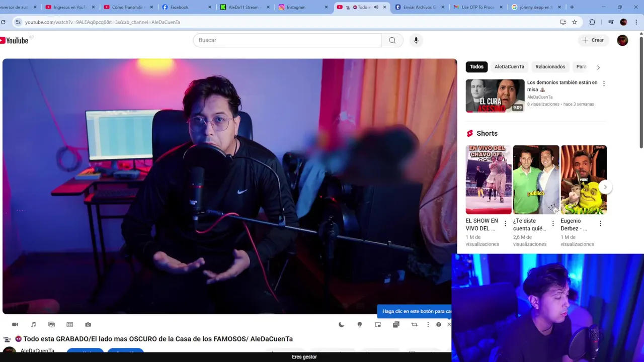Open 'El Cura Asesino' video thumbnail
The width and height of the screenshot is (644, 362).
495,96
